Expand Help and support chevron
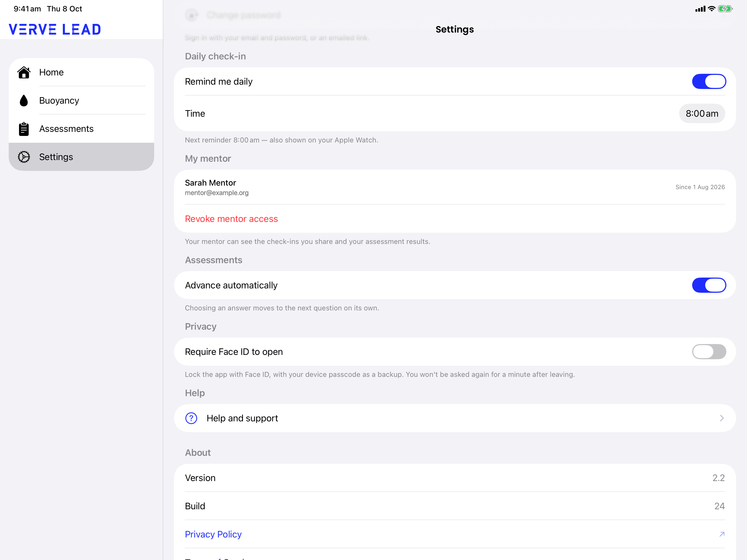Screen dimensions: 747x560 pyautogui.click(x=722, y=418)
